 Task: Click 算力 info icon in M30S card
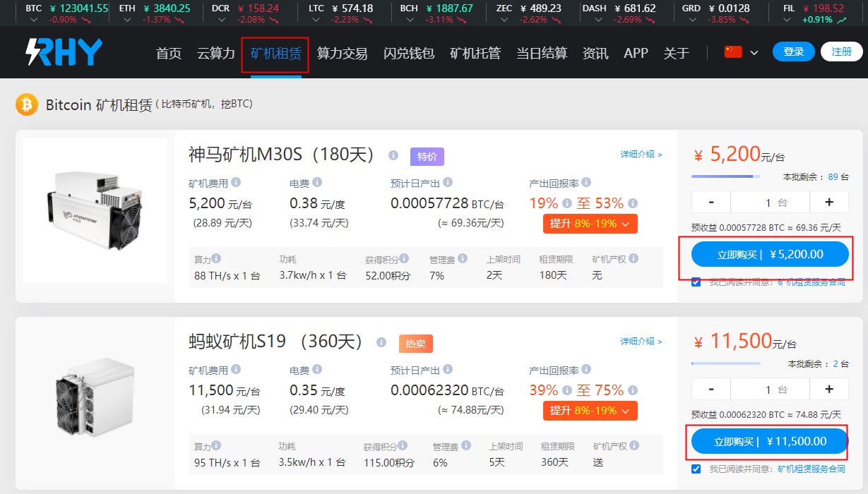coord(216,258)
